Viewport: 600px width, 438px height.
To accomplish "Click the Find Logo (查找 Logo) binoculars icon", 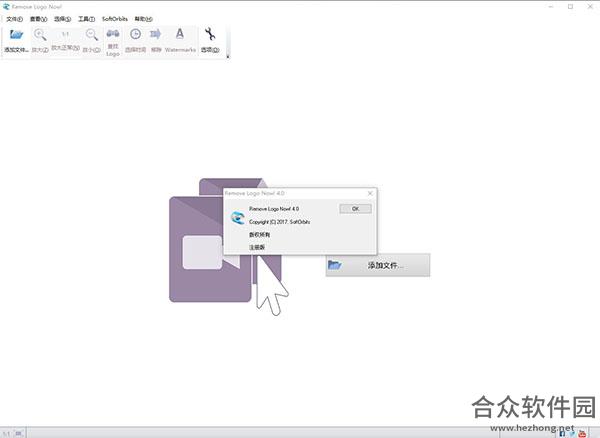I will [x=112, y=34].
